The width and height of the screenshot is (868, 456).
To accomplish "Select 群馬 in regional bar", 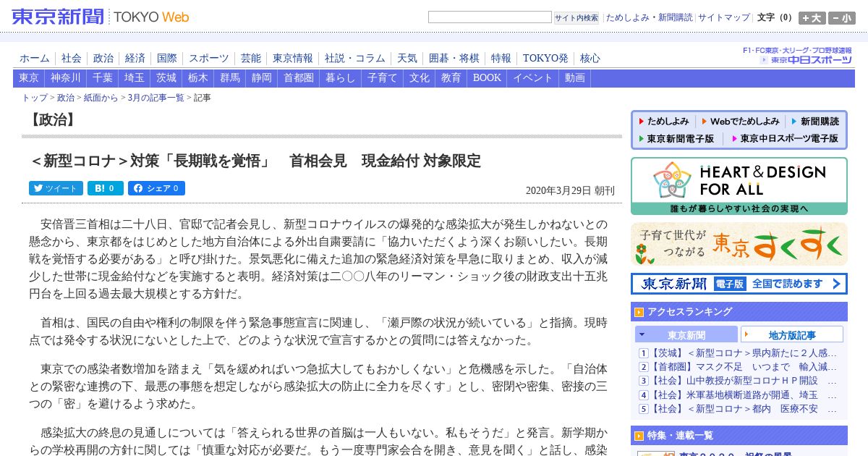I will pos(230,78).
